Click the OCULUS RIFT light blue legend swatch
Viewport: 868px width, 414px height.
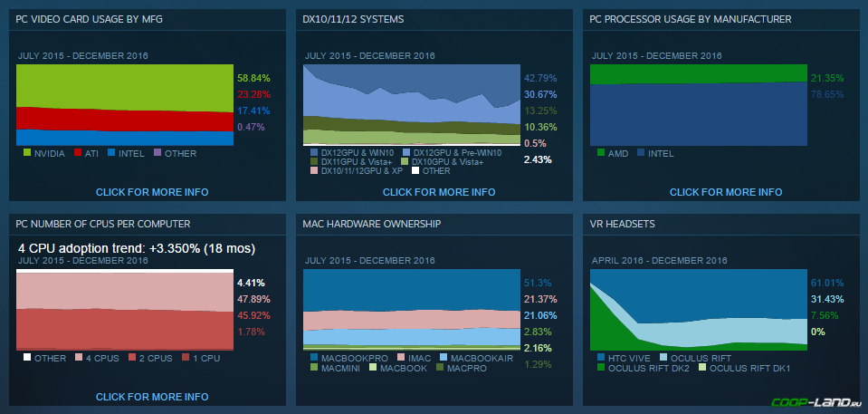click(x=664, y=358)
